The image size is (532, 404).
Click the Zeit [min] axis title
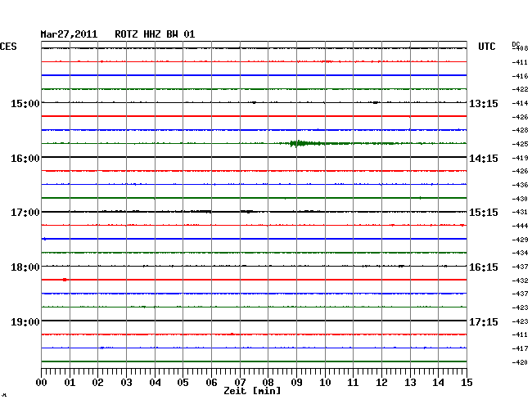pyautogui.click(x=252, y=391)
